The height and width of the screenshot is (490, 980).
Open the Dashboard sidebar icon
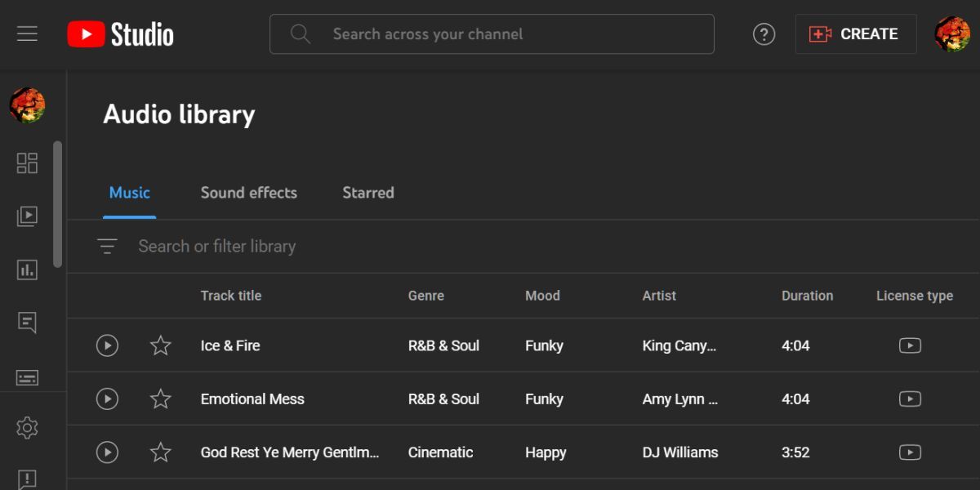tap(27, 163)
